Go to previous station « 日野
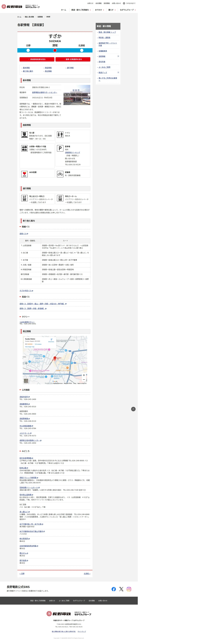 22,573
